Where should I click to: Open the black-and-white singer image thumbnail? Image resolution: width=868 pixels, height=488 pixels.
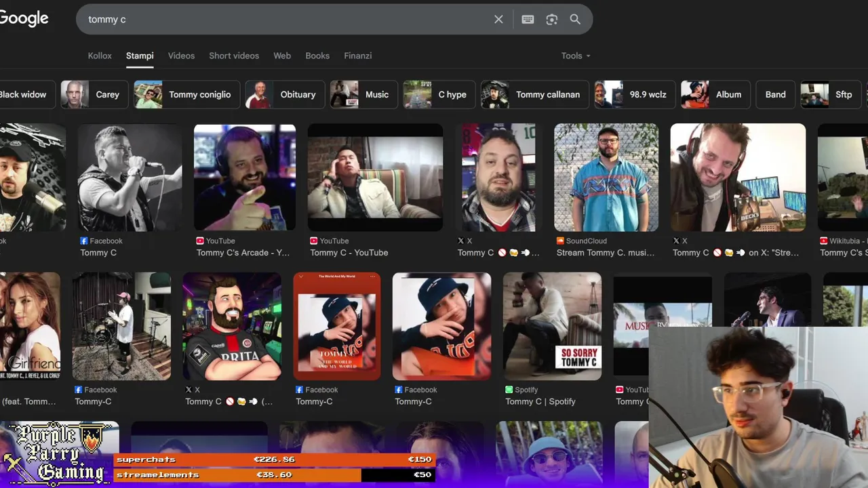129,178
